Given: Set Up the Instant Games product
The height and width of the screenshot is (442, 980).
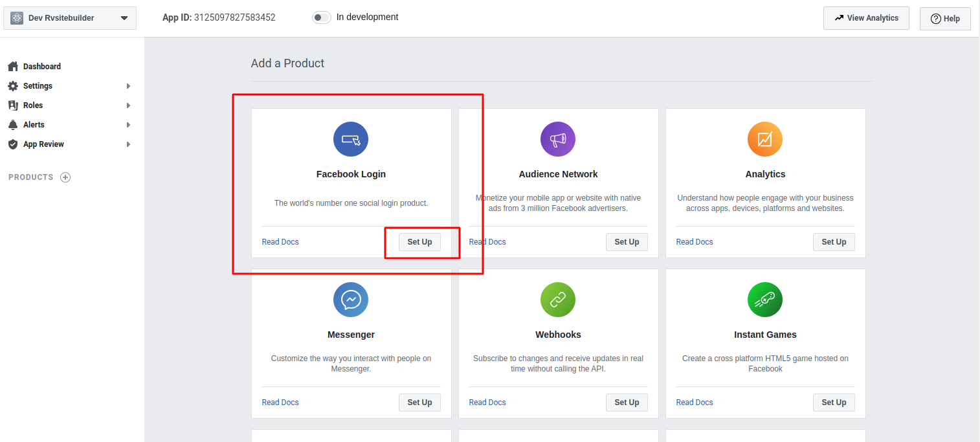Looking at the screenshot, I should [x=834, y=403].
